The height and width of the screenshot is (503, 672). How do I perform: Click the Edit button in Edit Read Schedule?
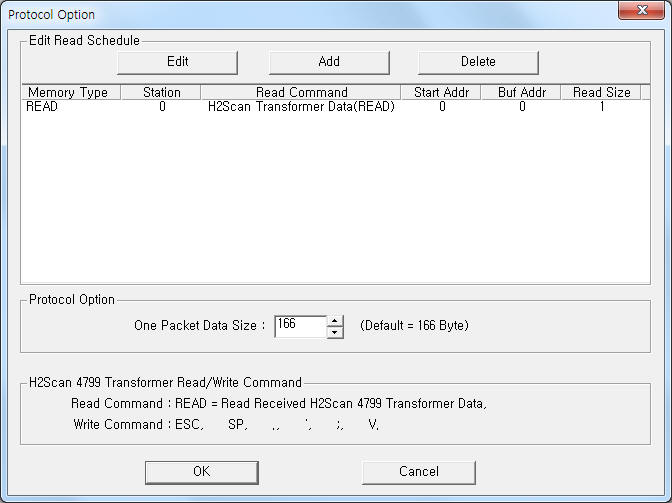point(177,63)
